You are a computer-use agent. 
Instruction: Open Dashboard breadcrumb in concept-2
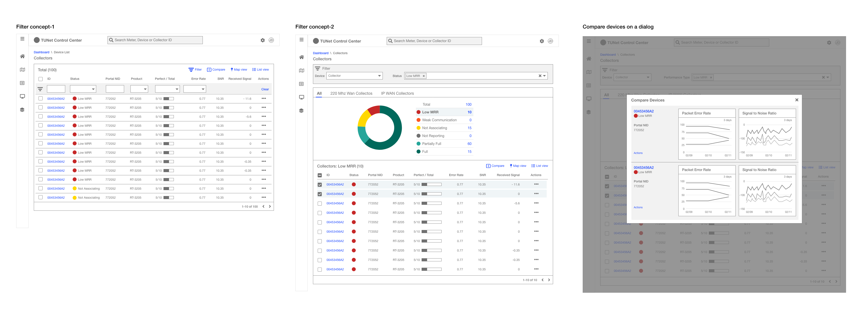point(320,53)
